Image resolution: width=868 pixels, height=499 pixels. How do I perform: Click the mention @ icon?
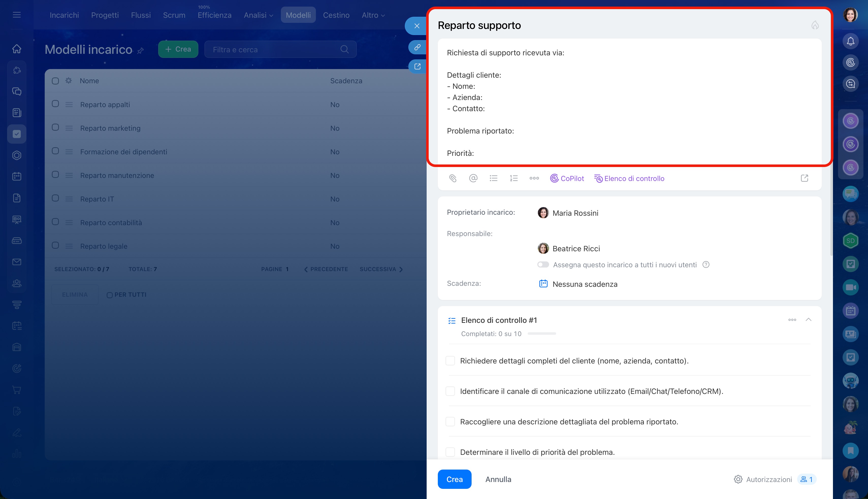473,178
